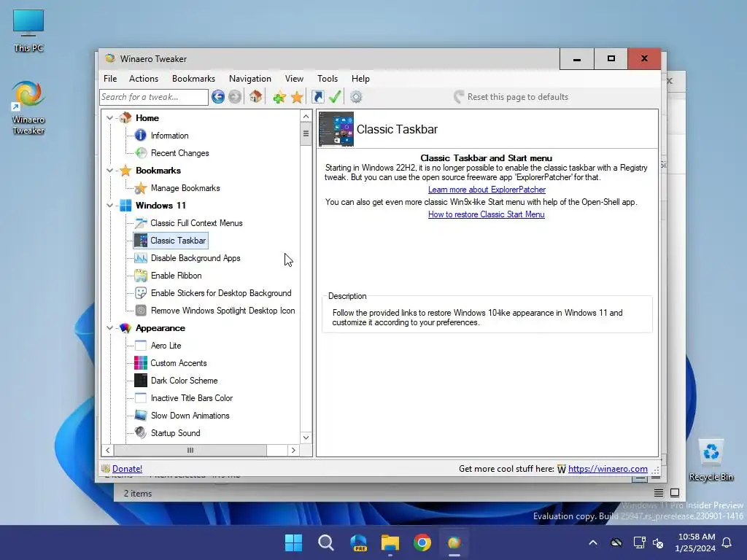Viewport: 747px width, 560px height.
Task: Click horizontal scrollbar right arrow
Action: tap(293, 450)
